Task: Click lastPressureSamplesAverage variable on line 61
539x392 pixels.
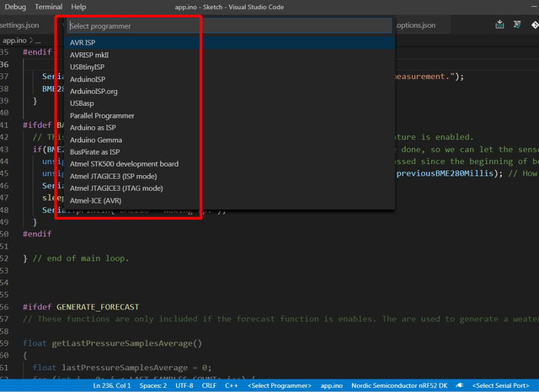Action: tap(125, 368)
